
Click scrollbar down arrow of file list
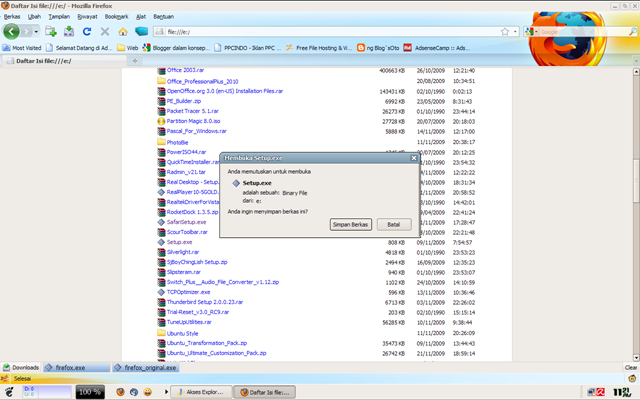[636, 358]
